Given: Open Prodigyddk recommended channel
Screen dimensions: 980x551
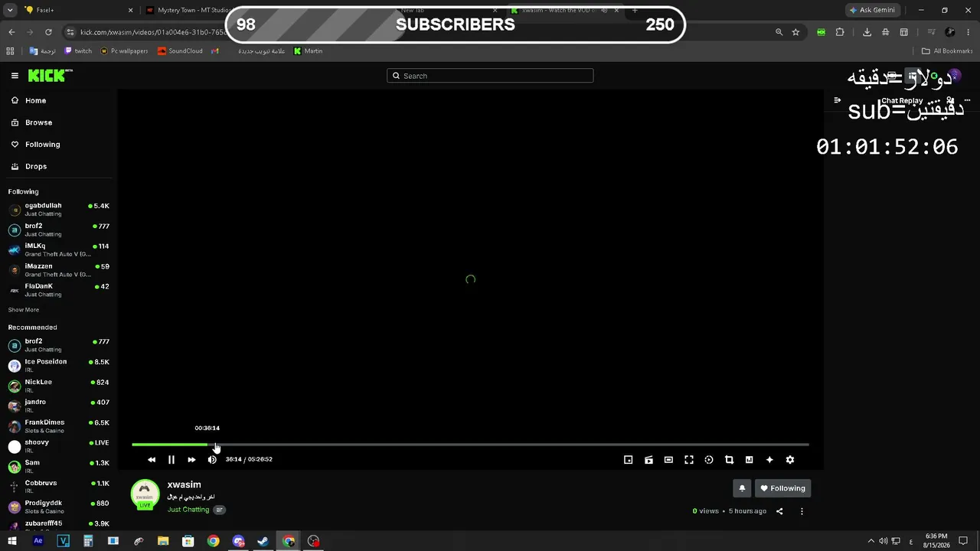Looking at the screenshot, I should coord(59,507).
